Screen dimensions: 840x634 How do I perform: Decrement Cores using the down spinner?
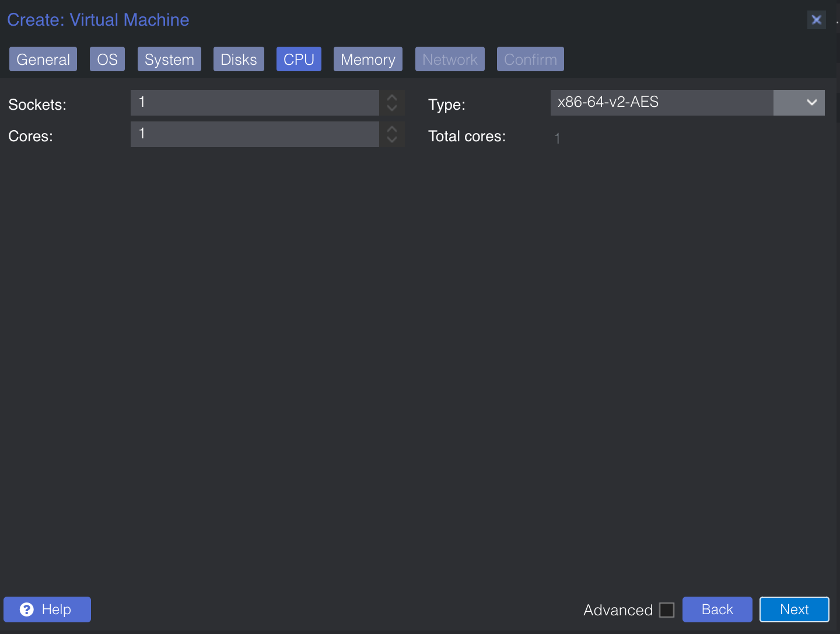392,140
